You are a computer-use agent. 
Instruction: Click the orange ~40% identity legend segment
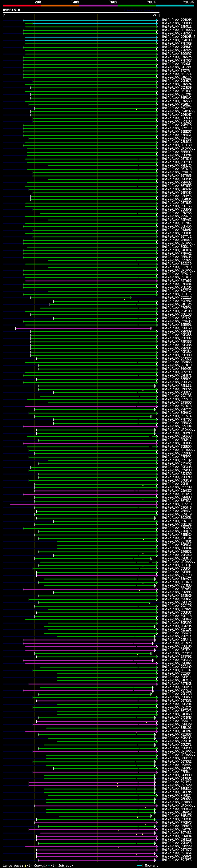coord(60,6)
